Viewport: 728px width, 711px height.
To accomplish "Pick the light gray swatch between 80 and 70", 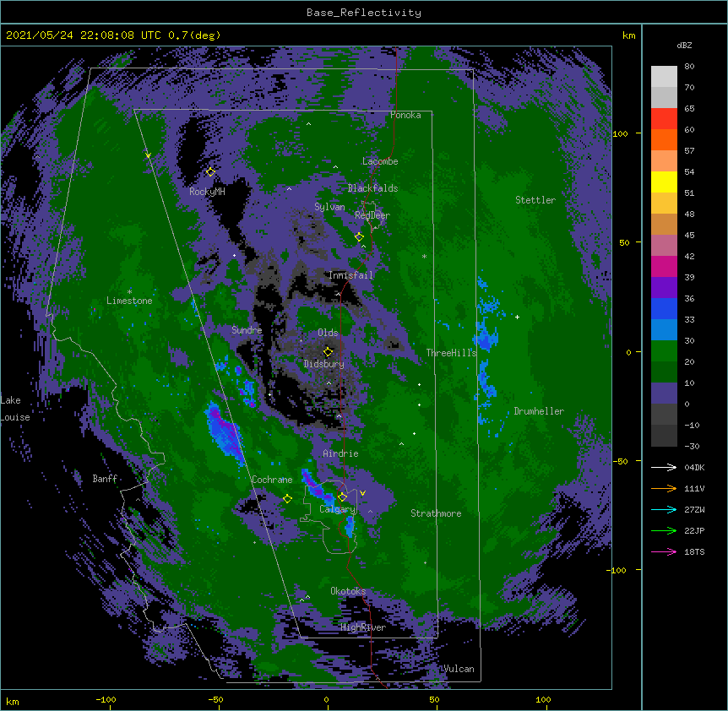I will click(664, 77).
